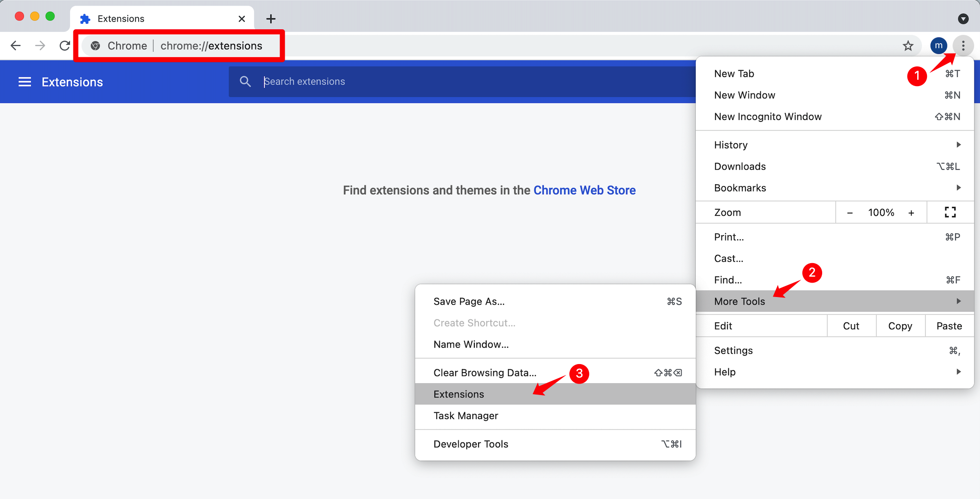The width and height of the screenshot is (980, 499).
Task: Click the Zoom label in menu
Action: click(728, 213)
